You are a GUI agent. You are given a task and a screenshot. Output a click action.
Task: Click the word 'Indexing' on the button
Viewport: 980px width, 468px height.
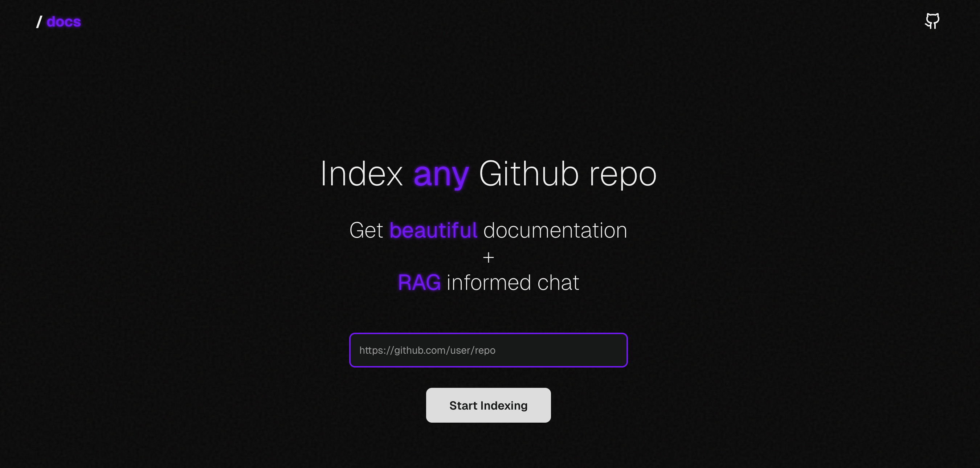tap(504, 405)
